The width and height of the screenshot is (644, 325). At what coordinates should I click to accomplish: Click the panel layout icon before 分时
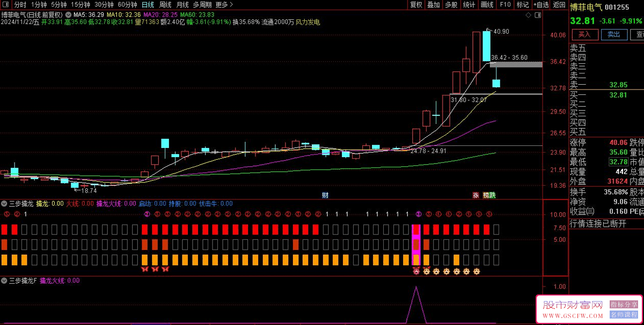click(5, 5)
